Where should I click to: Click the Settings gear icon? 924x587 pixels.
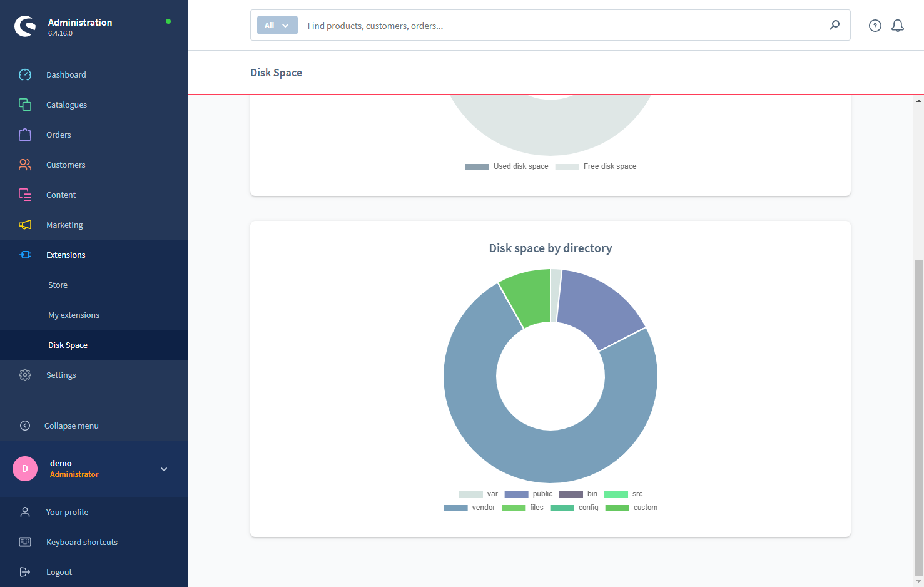tap(25, 375)
